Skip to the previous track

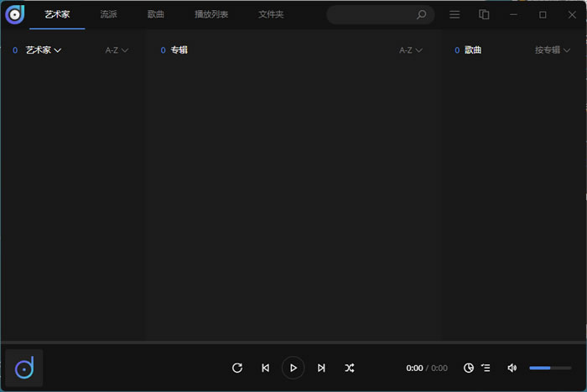pyautogui.click(x=265, y=368)
